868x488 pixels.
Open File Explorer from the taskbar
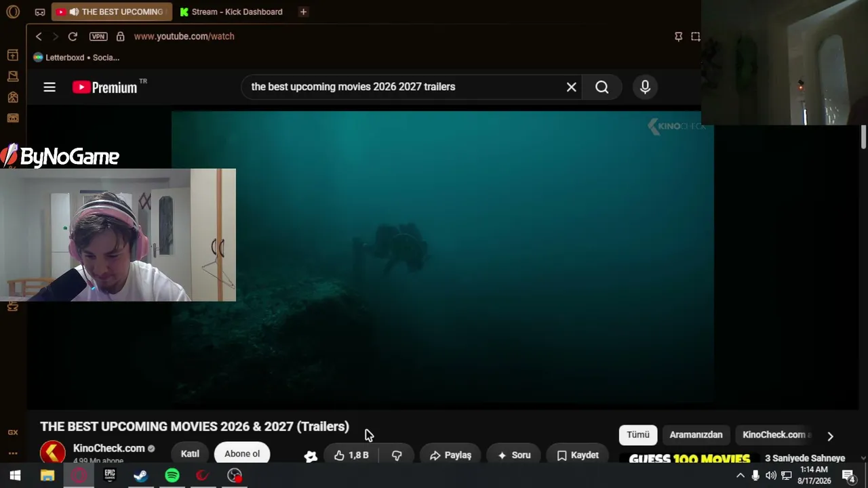(47, 476)
